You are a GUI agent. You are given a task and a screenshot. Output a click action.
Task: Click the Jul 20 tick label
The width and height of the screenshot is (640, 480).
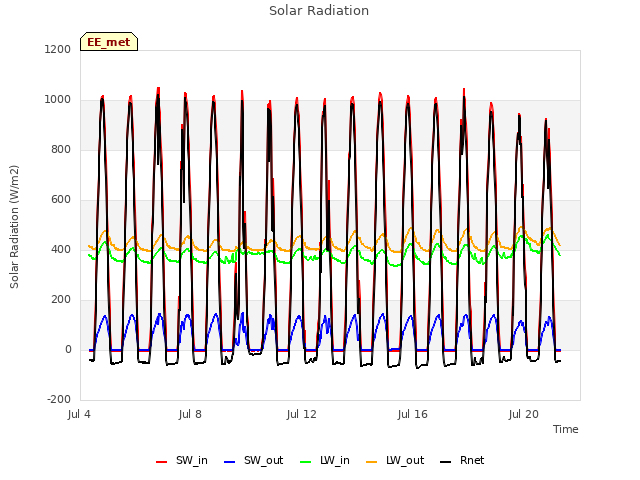pos(524,414)
